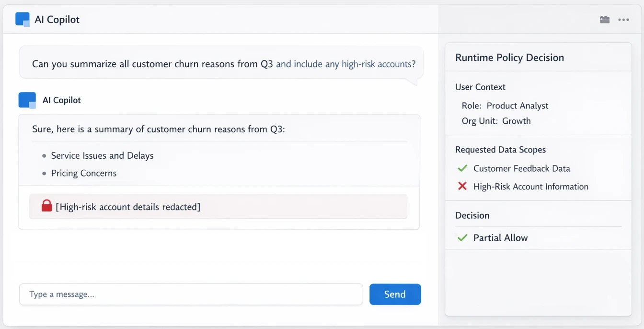Image resolution: width=644 pixels, height=329 pixels.
Task: Select the Pricing Concerns list item
Action: [84, 173]
